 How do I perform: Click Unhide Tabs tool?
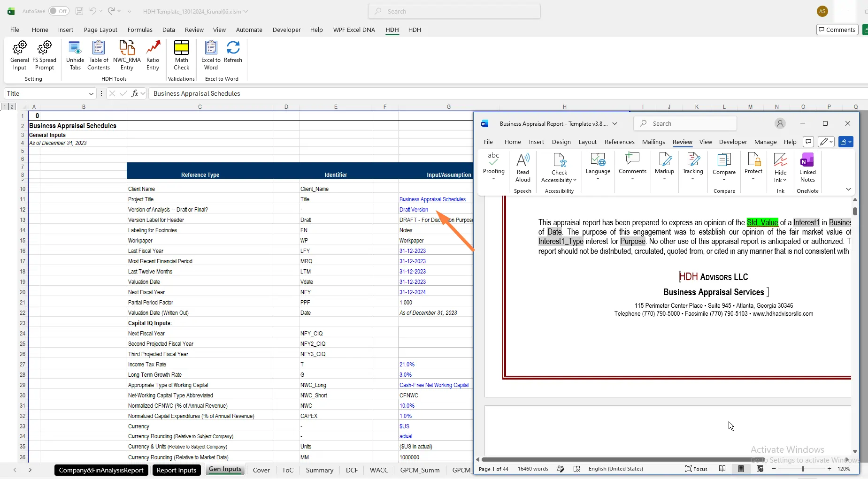click(x=75, y=55)
